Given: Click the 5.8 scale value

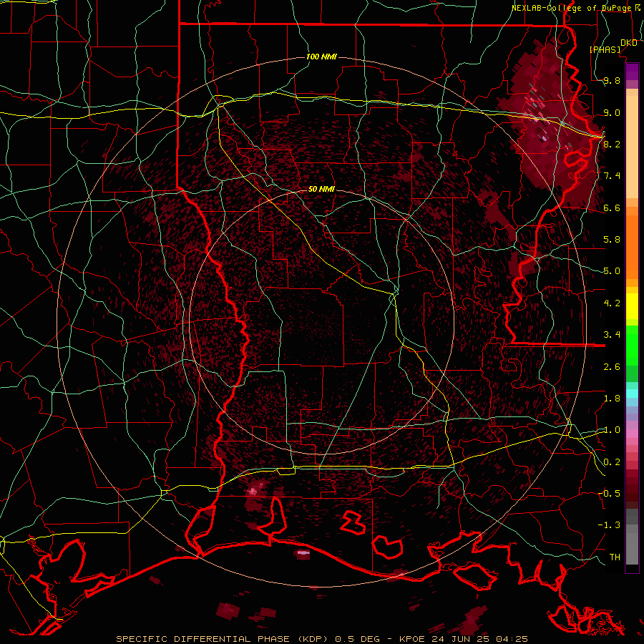Looking at the screenshot, I should [x=612, y=240].
